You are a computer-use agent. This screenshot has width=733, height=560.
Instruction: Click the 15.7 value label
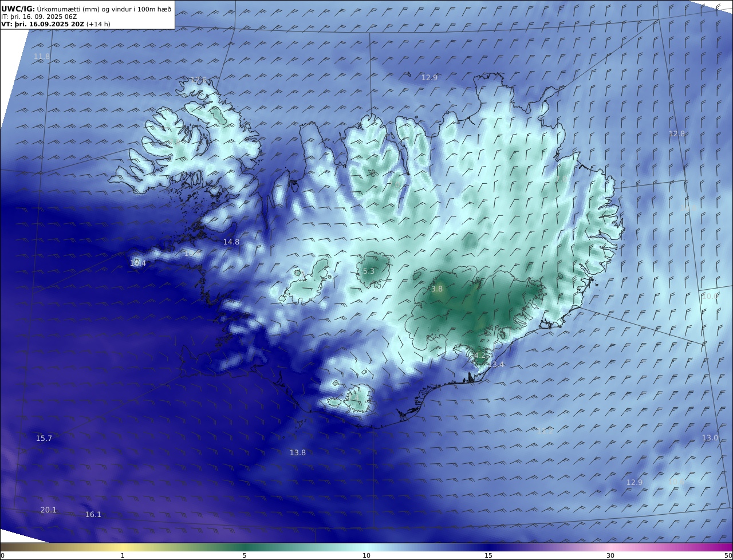point(44,438)
